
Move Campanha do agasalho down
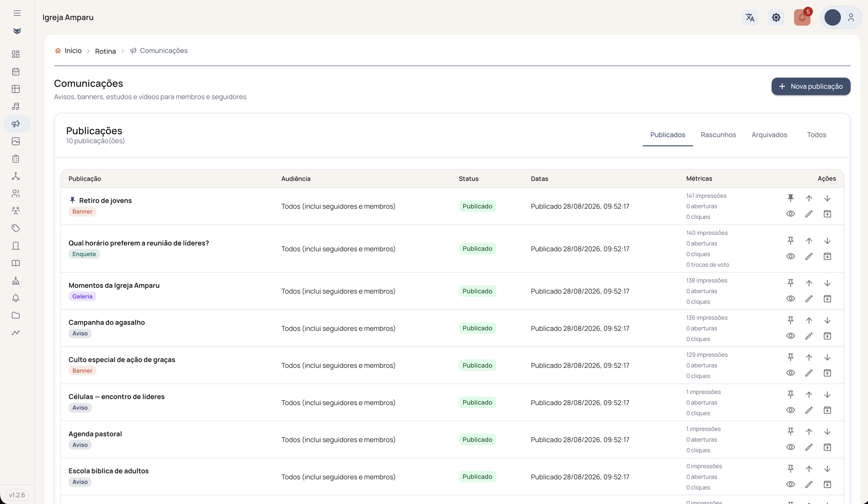[827, 320]
